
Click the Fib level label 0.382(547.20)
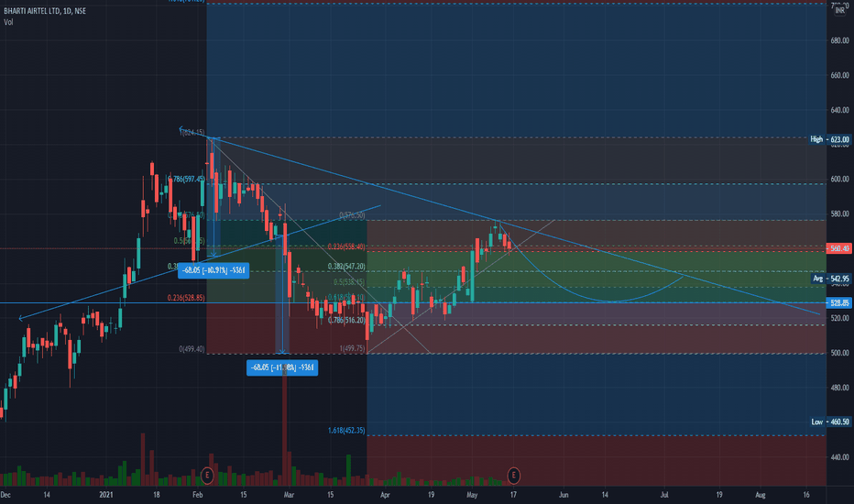346,267
